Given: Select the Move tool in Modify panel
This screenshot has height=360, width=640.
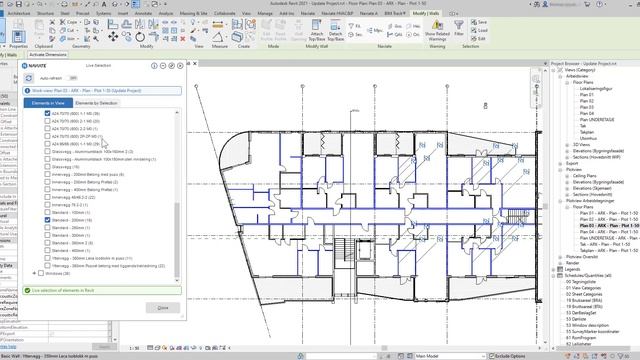Looking at the screenshot, I should click(113, 37).
